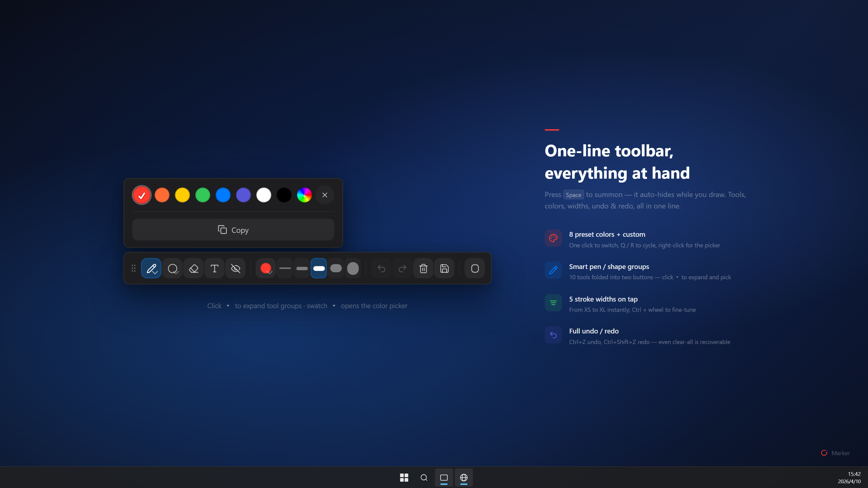Click the Copy button
Viewport: 868px width, 488px height.
[x=233, y=230]
